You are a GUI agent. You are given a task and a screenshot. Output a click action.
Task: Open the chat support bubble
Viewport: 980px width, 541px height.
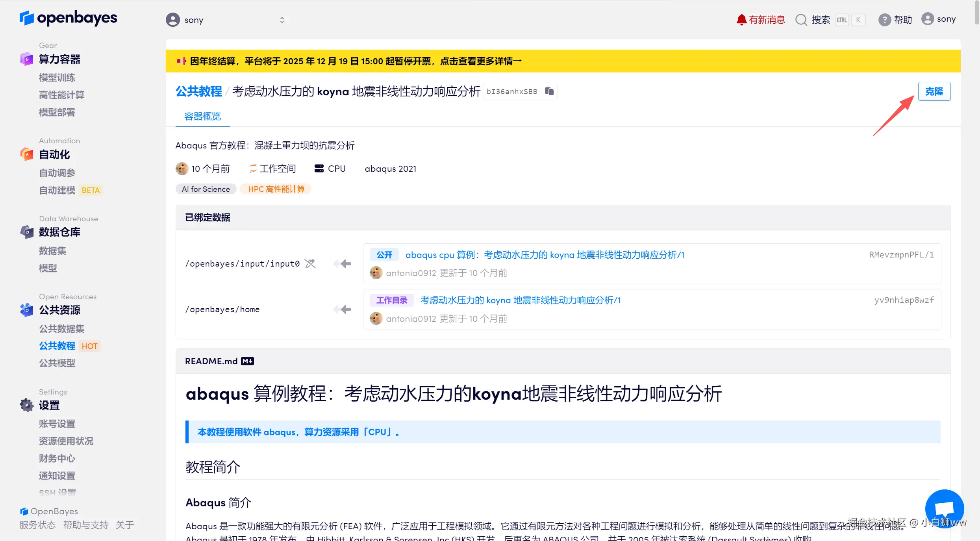coord(944,508)
